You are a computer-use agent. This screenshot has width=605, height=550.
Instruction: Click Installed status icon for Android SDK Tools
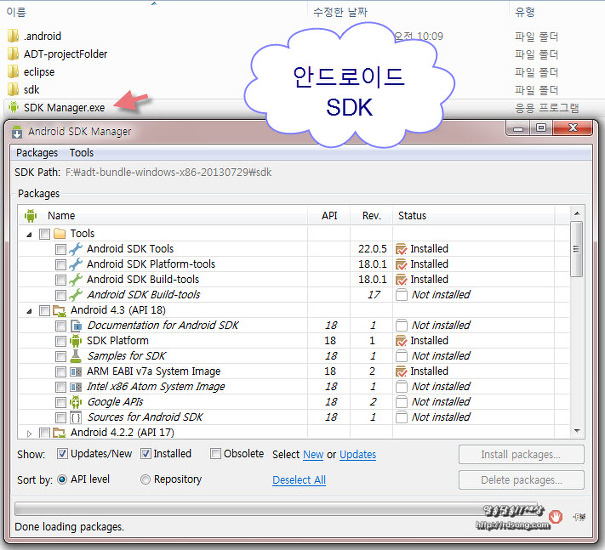[x=401, y=249]
